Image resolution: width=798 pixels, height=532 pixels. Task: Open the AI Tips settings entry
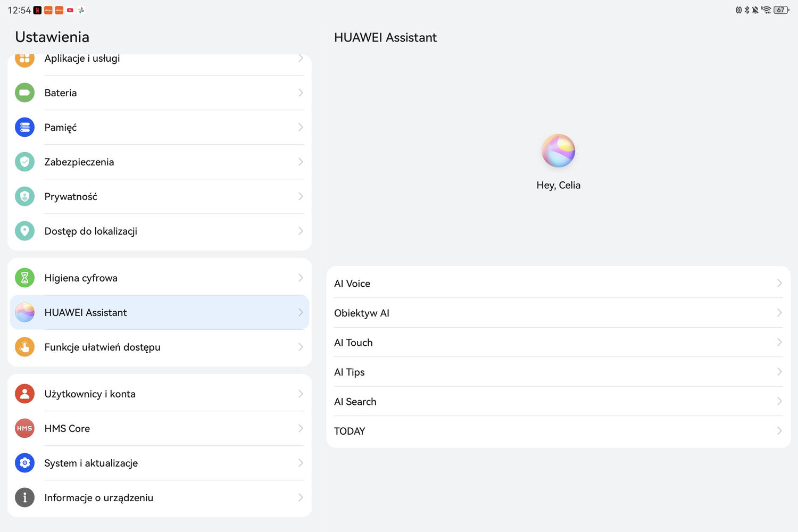[x=558, y=372]
